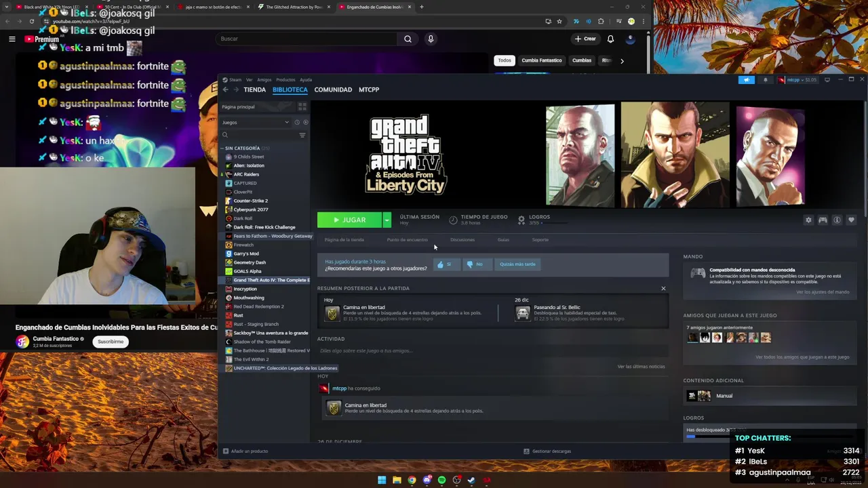The image size is (868, 488).
Task: Open the Steam menu
Action: [x=235, y=80]
